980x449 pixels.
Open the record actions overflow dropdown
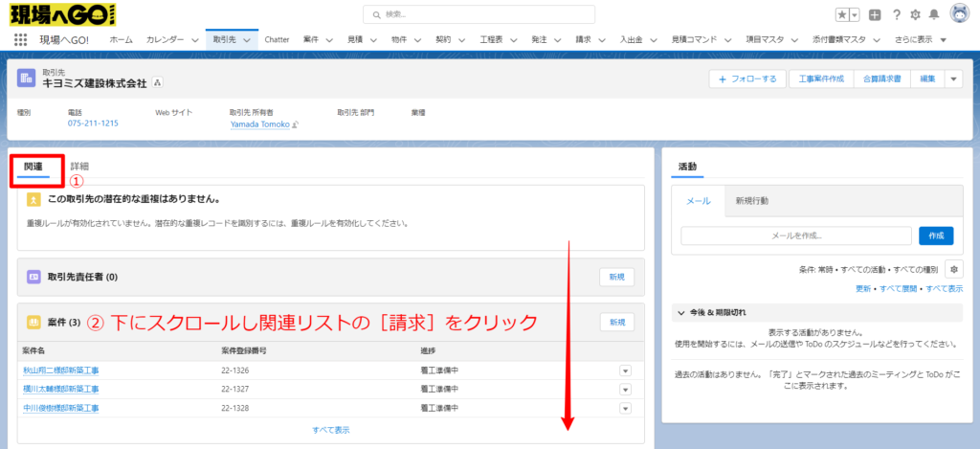(953, 79)
